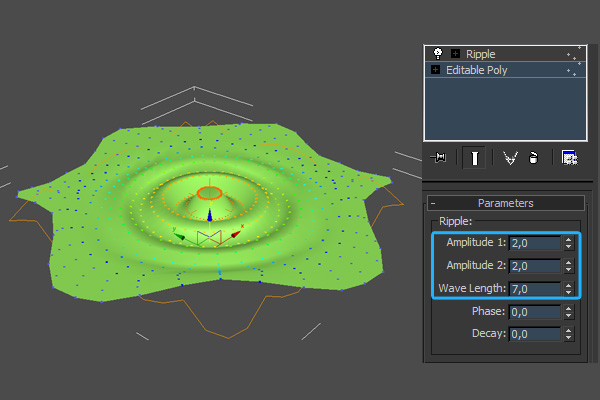Click Amplitude 1 spinner arrows
The width and height of the screenshot is (600, 400).
568,243
